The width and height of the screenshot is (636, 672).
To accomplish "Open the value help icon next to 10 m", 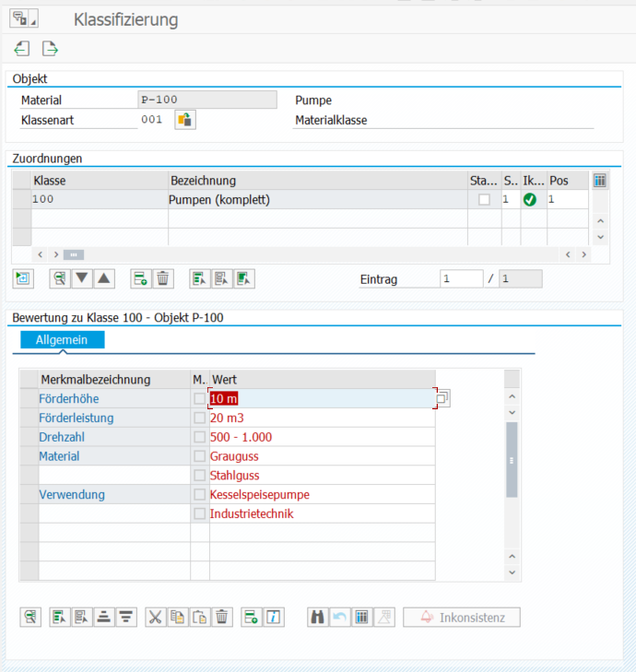I will pyautogui.click(x=442, y=398).
